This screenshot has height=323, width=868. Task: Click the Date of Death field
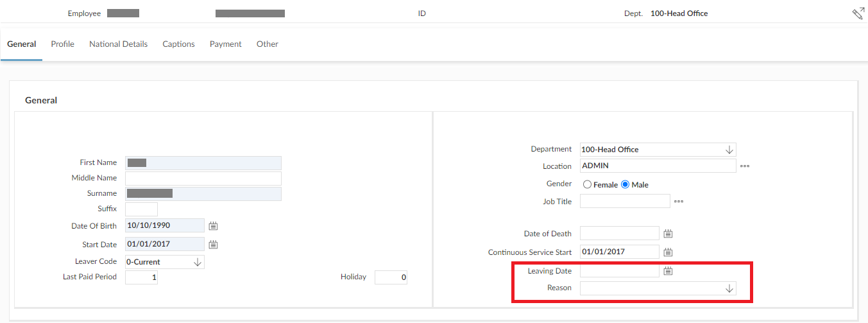pyautogui.click(x=620, y=233)
